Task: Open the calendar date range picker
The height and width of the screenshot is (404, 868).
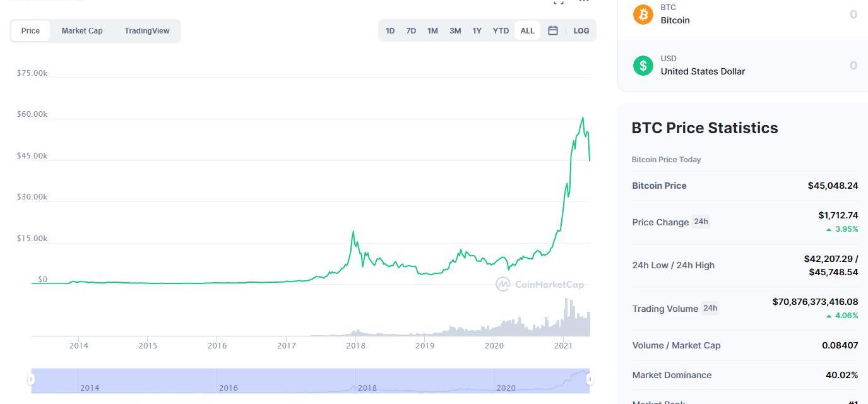Action: (x=553, y=30)
